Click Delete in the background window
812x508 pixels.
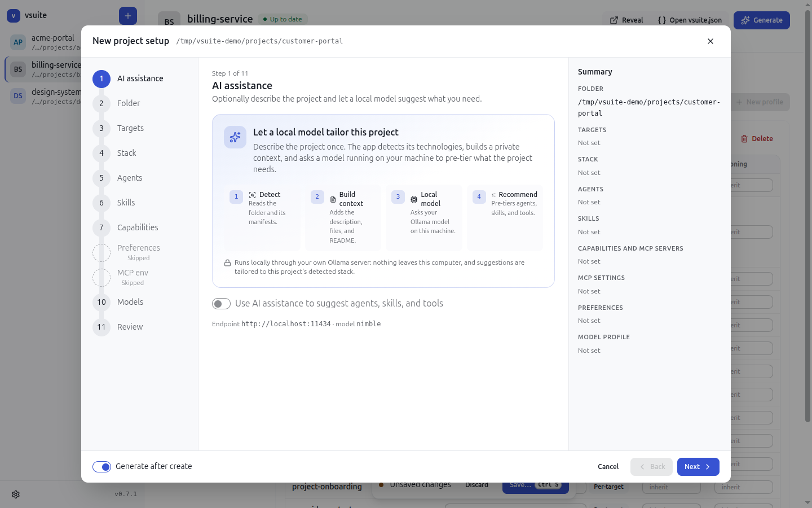(757, 139)
